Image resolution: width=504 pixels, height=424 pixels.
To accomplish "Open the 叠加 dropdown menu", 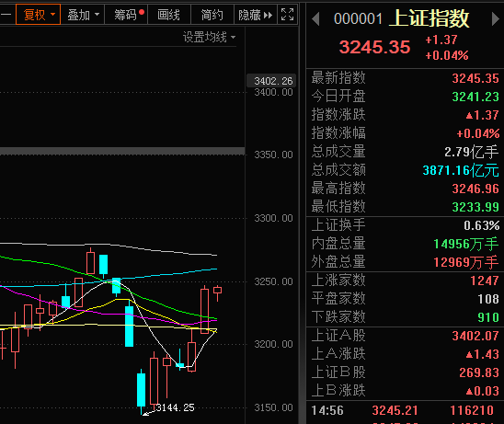I will coord(83,15).
